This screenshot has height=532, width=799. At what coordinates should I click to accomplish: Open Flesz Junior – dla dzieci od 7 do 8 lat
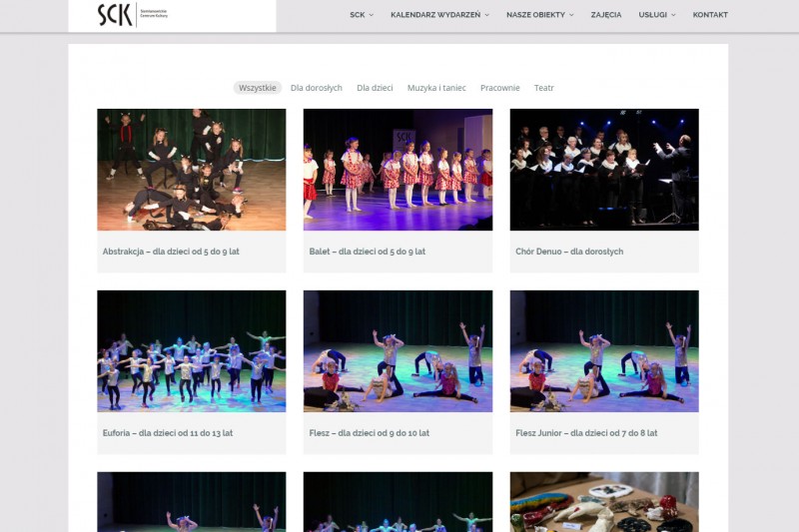tap(586, 433)
